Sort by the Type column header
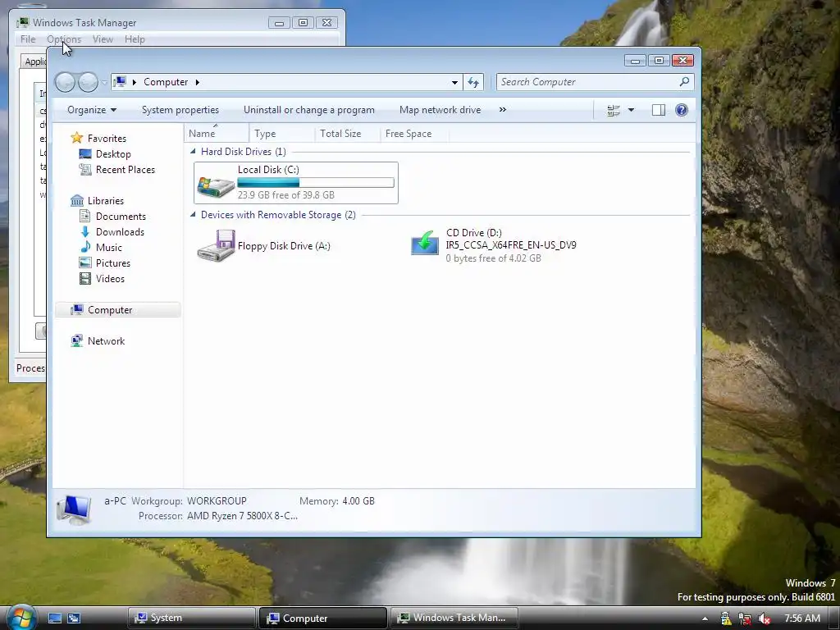 [x=282, y=134]
